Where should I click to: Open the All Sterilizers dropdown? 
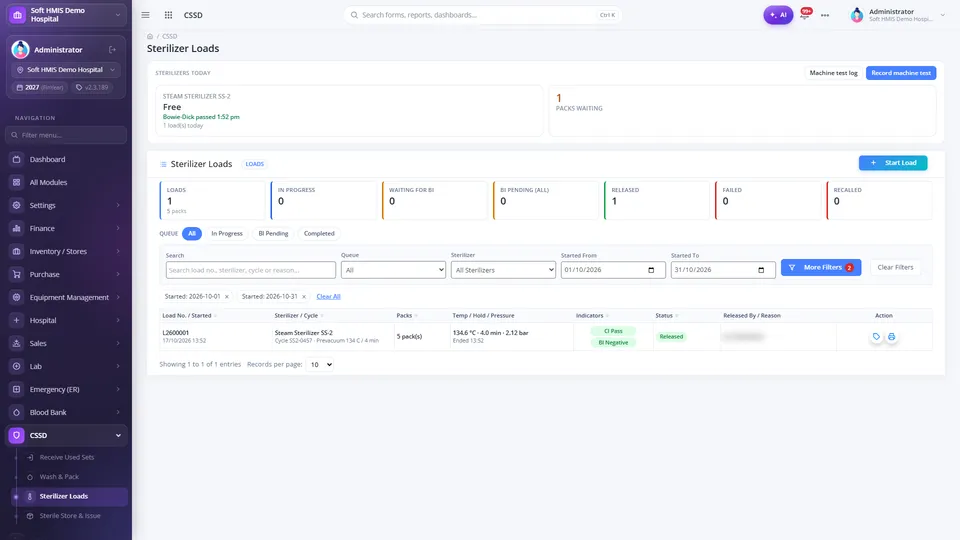pyautogui.click(x=503, y=270)
